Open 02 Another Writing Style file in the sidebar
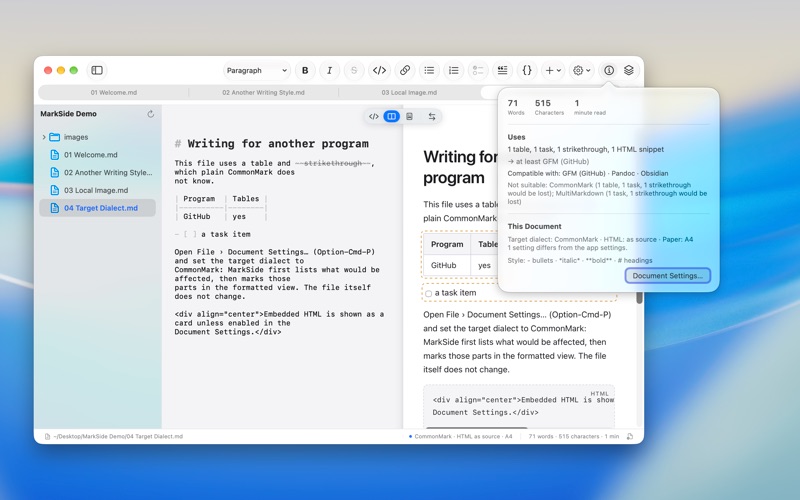Screen dimensions: 800x500 tap(97, 172)
